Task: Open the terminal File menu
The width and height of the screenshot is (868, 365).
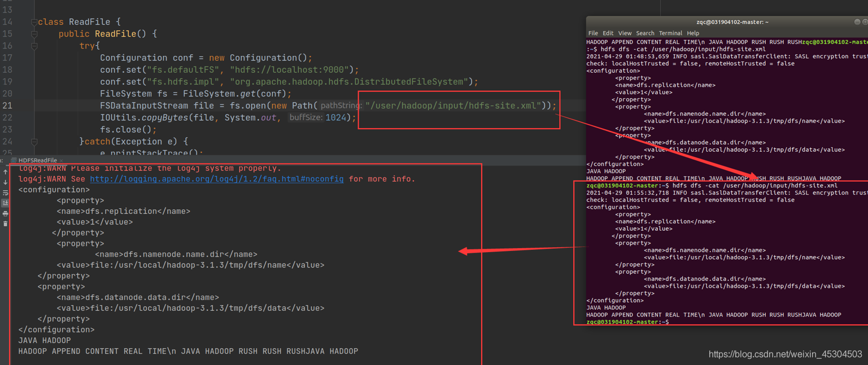Action: [x=593, y=33]
